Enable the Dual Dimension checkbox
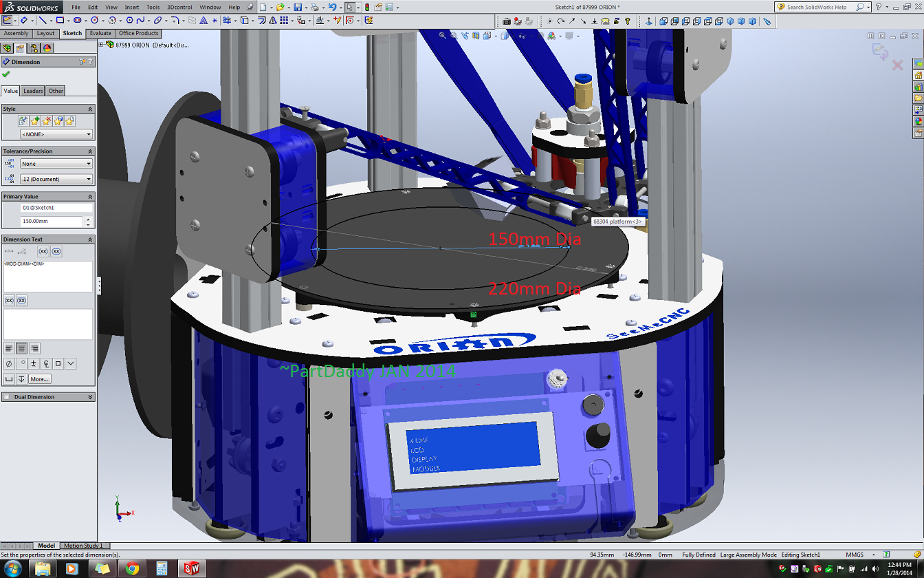924x578 pixels. pos(6,397)
